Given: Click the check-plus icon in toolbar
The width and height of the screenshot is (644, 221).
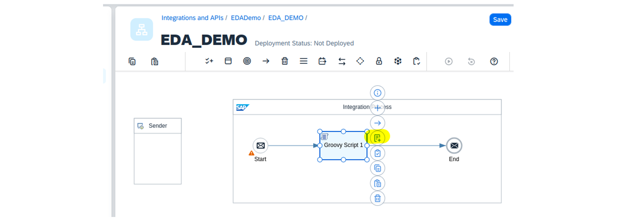Looking at the screenshot, I should (209, 61).
